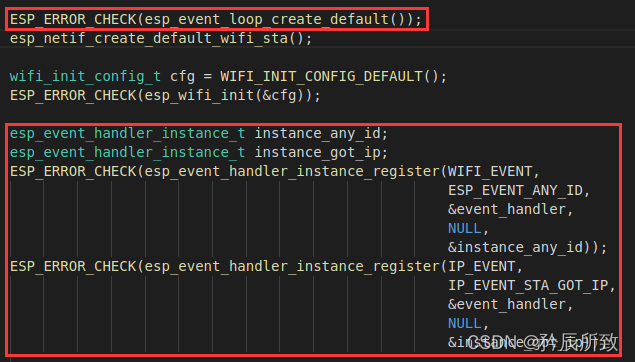
Task: Click &instance_any_id argument
Action: (x=515, y=247)
